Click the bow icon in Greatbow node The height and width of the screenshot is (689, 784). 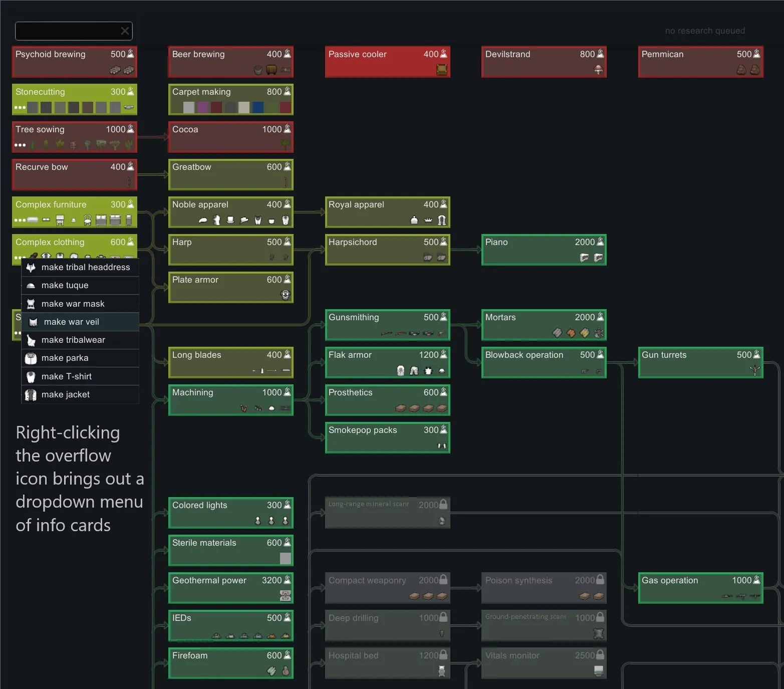coord(286,182)
